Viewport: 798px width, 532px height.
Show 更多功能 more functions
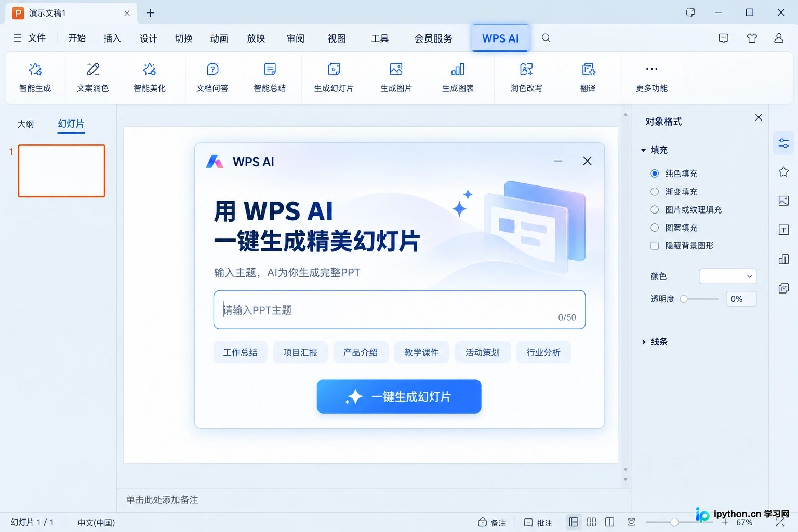click(651, 77)
